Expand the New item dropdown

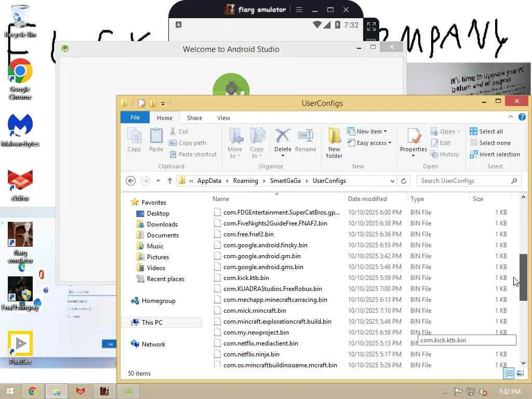[x=385, y=131]
